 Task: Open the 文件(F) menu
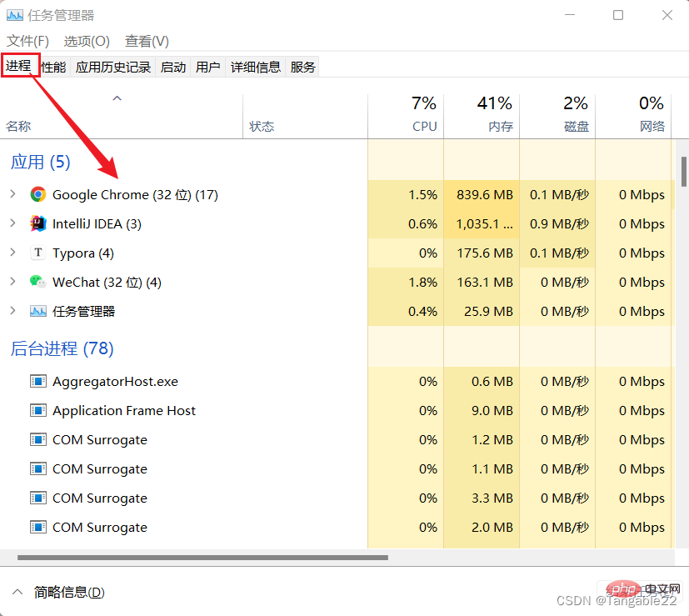pyautogui.click(x=27, y=41)
